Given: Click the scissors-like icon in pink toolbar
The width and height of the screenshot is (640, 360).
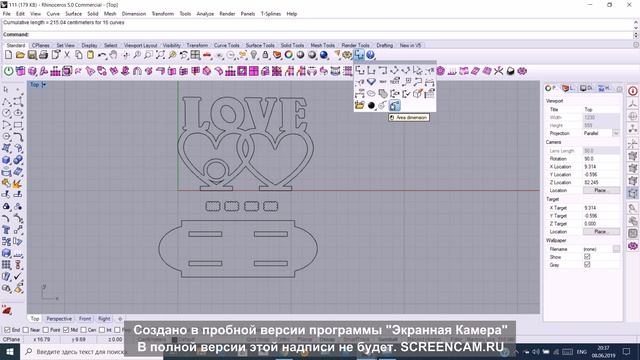Looking at the screenshot, I should (x=498, y=71).
